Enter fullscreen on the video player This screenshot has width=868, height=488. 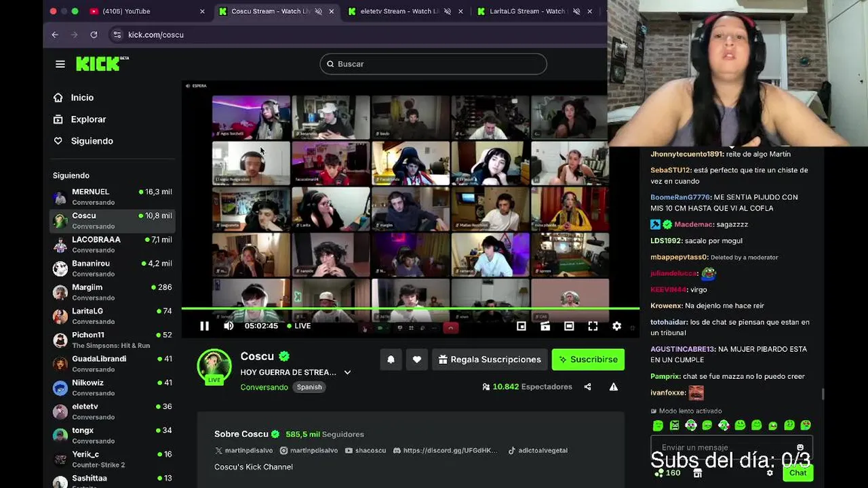[593, 326]
